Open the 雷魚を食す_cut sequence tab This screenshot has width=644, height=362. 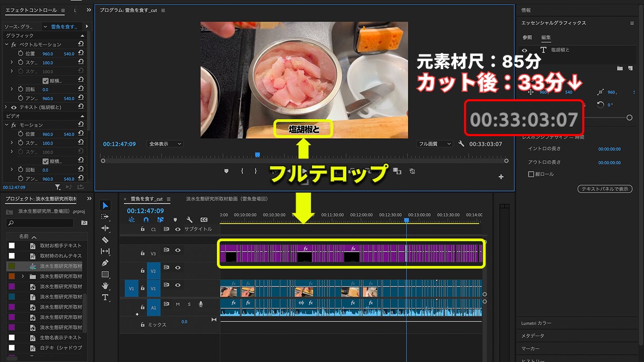[146, 199]
